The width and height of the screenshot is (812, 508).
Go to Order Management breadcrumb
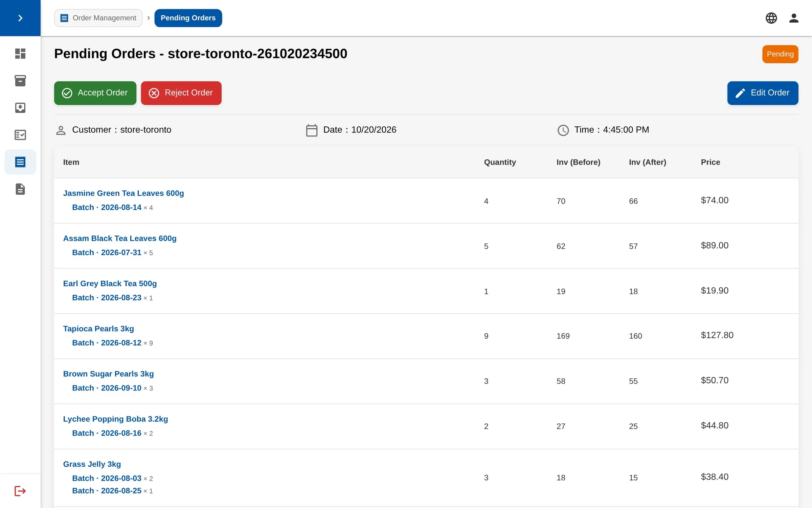click(x=98, y=18)
